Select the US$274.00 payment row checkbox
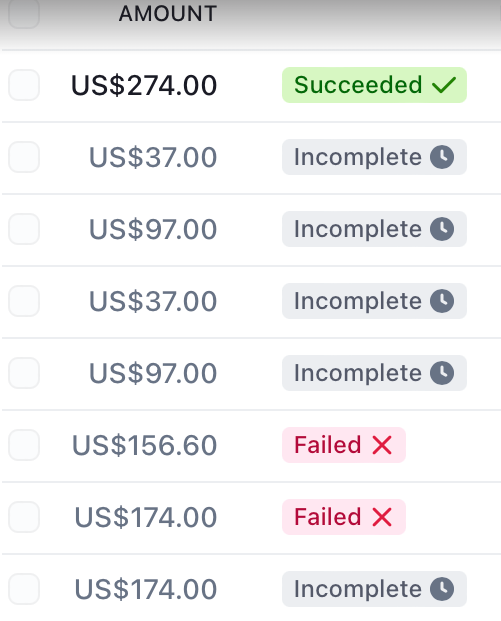This screenshot has width=501, height=621. pyautogui.click(x=24, y=85)
